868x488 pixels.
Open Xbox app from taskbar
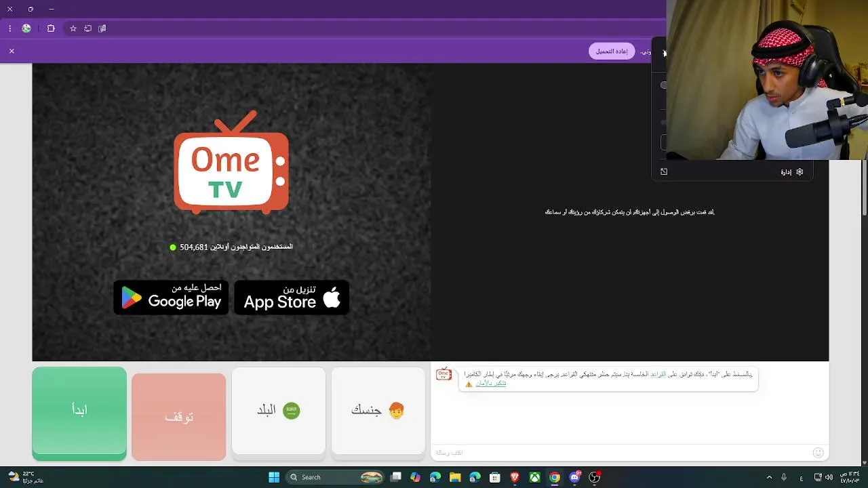(535, 477)
